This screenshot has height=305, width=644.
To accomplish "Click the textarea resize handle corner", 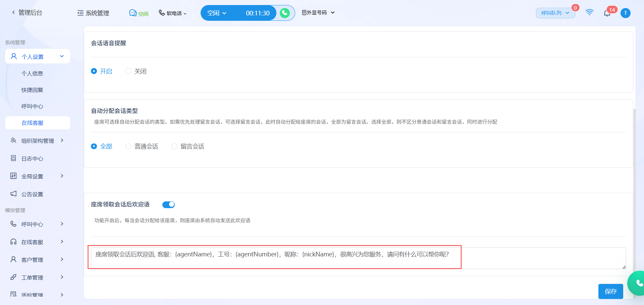I will point(624,267).
